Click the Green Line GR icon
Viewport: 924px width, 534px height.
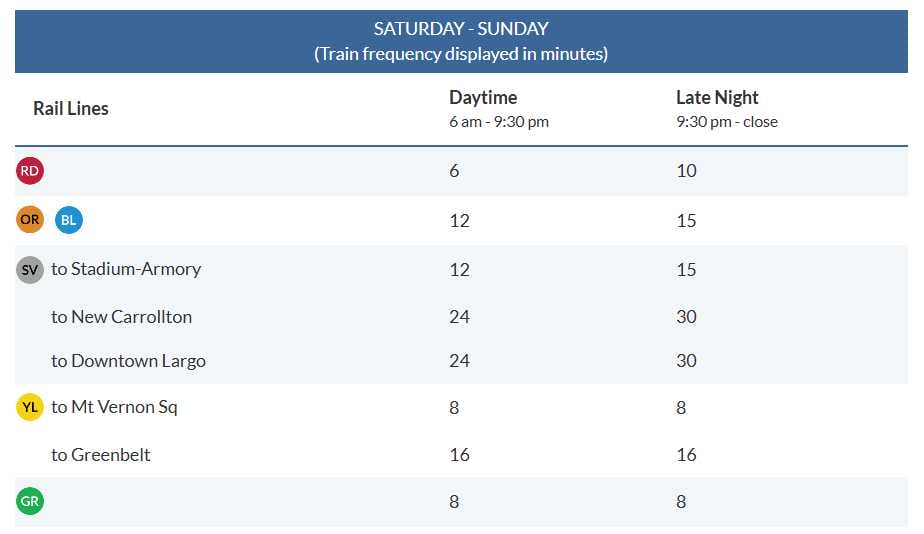pyautogui.click(x=30, y=502)
